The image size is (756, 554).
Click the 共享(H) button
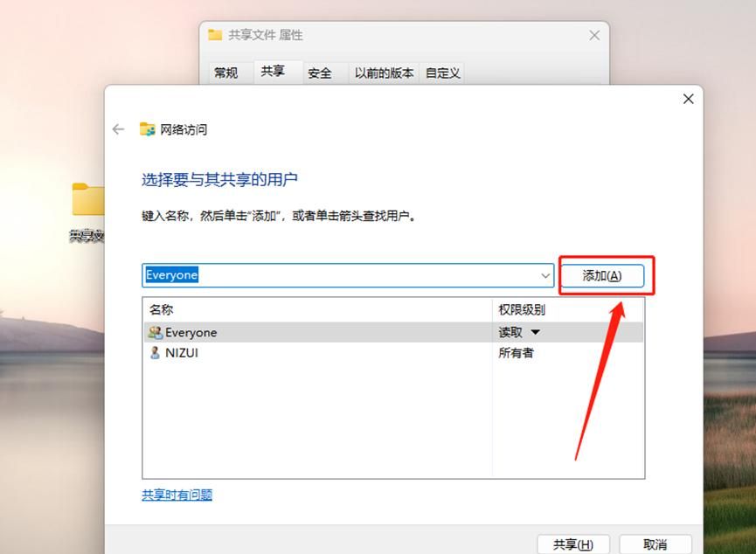[x=573, y=544]
